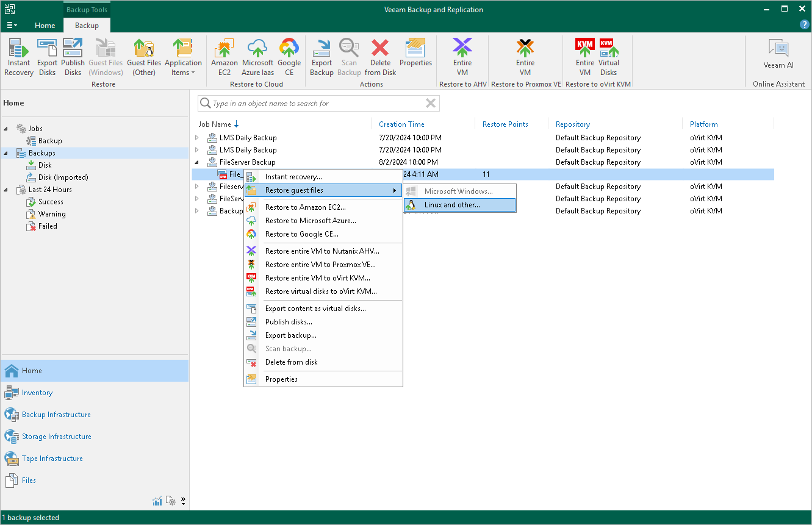Open the Inventory view
812x525 pixels.
pyautogui.click(x=95, y=393)
